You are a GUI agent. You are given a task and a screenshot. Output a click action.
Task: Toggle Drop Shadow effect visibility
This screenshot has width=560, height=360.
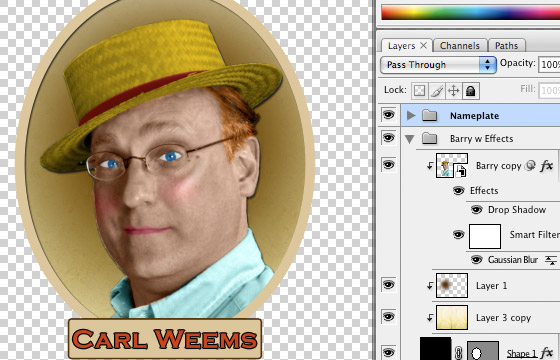(x=476, y=209)
